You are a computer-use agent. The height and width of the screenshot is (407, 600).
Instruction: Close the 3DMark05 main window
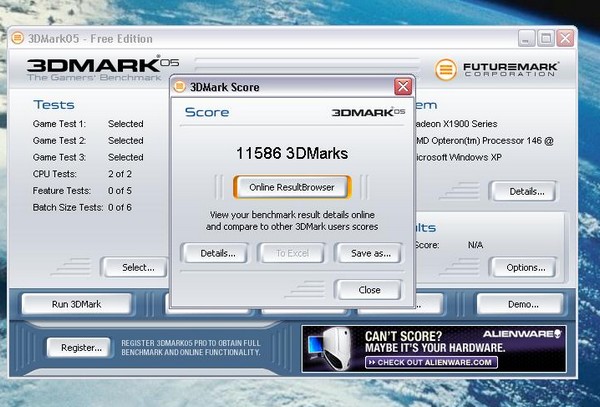[x=565, y=38]
